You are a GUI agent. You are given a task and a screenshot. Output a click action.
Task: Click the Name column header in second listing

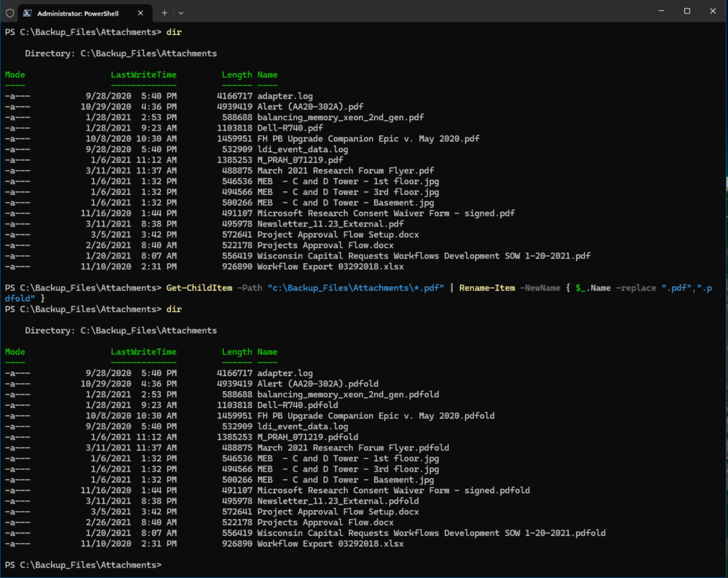point(267,352)
